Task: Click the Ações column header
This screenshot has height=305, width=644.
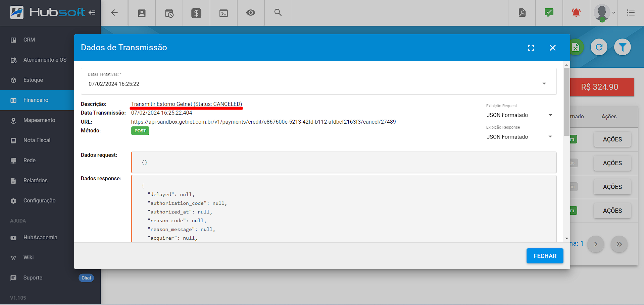Action: click(x=609, y=117)
